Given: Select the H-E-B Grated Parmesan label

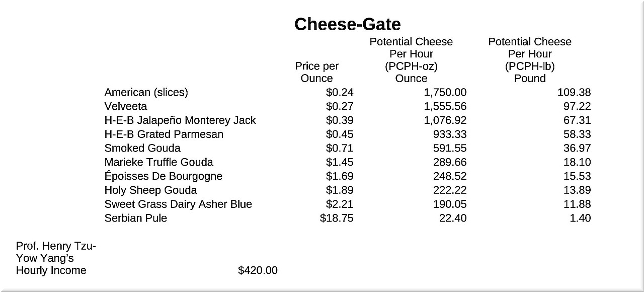Looking at the screenshot, I should point(164,134).
